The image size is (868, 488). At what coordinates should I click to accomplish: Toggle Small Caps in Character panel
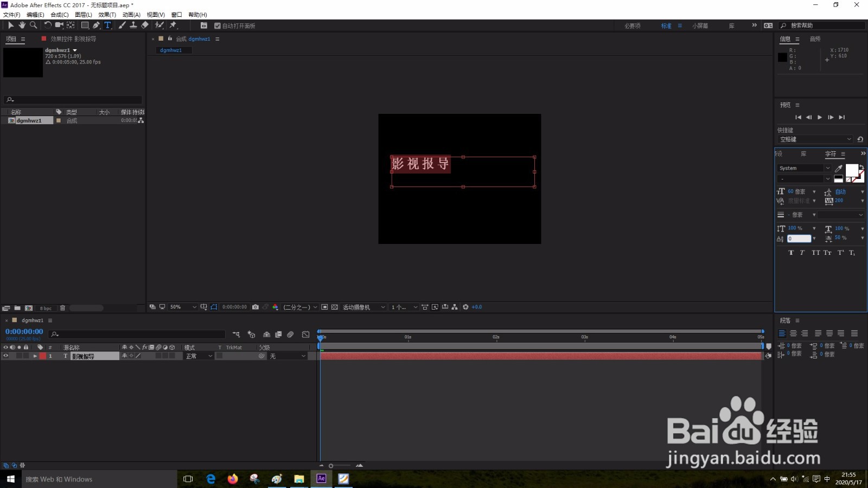tap(827, 253)
